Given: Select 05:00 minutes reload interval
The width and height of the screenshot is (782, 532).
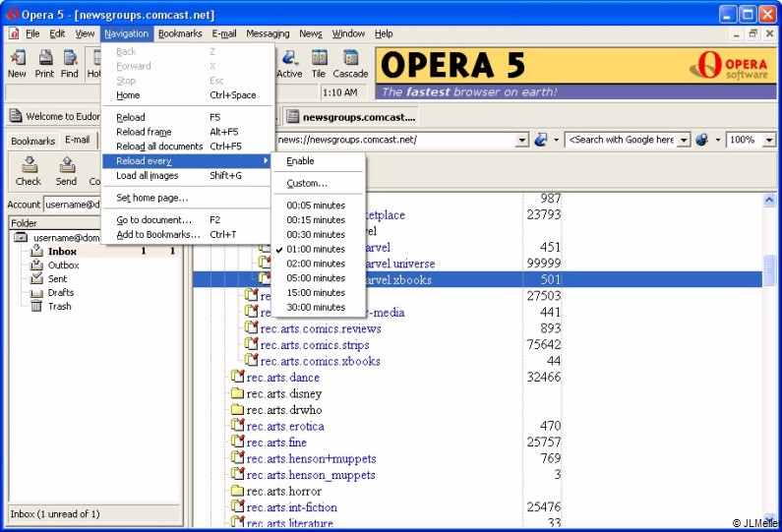Looking at the screenshot, I should 318,277.
